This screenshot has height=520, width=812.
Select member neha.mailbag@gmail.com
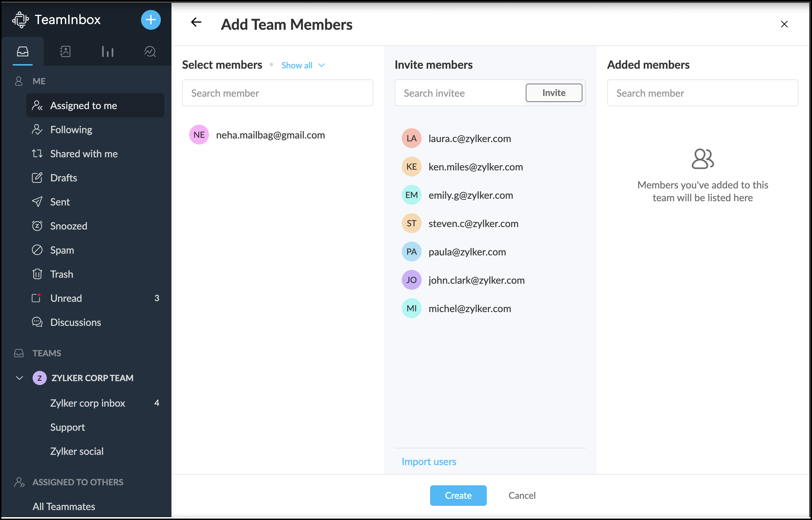click(271, 135)
